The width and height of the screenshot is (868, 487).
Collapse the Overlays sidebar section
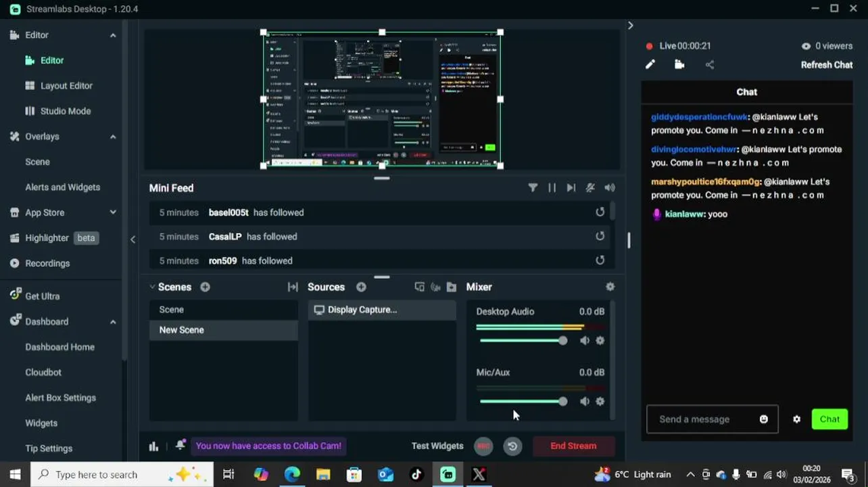[113, 137]
